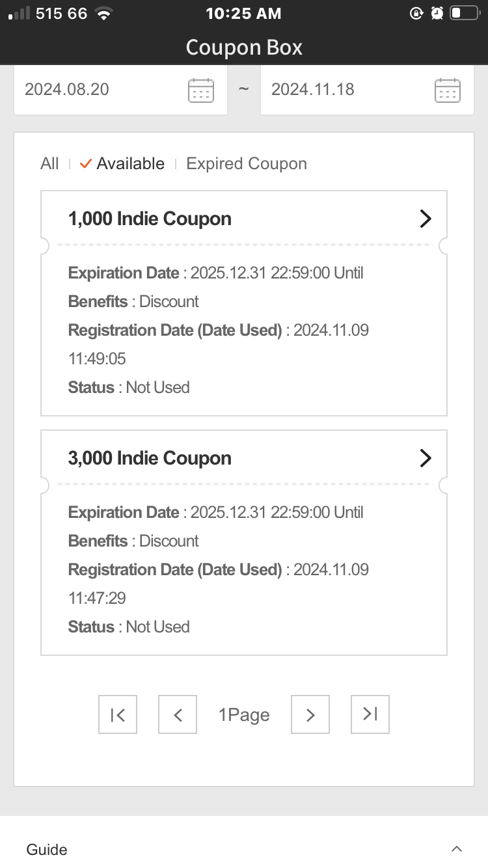
Task: Open the 1,000 Indie Coupon title
Action: (x=150, y=219)
